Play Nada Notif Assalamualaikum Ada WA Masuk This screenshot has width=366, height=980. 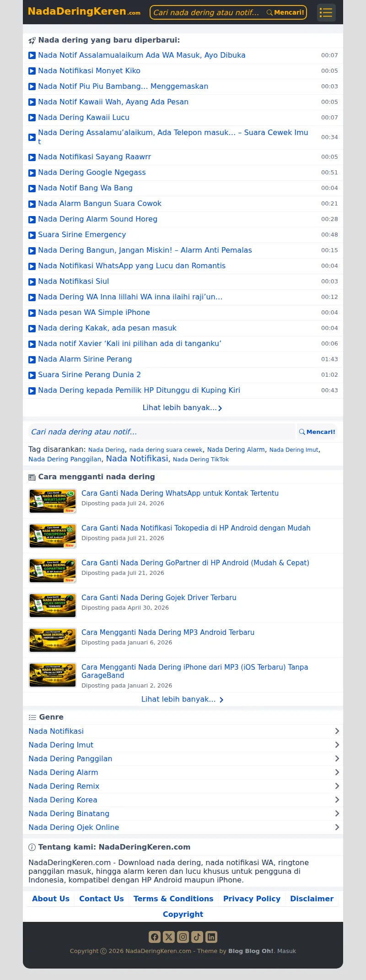click(x=32, y=55)
